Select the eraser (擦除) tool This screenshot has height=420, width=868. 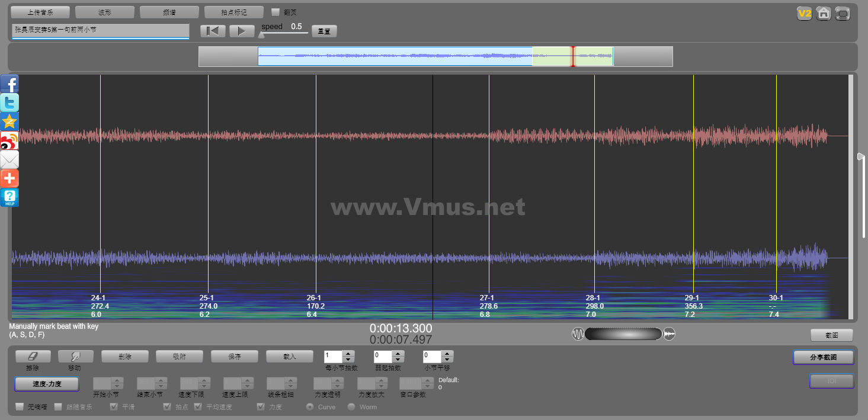point(33,357)
